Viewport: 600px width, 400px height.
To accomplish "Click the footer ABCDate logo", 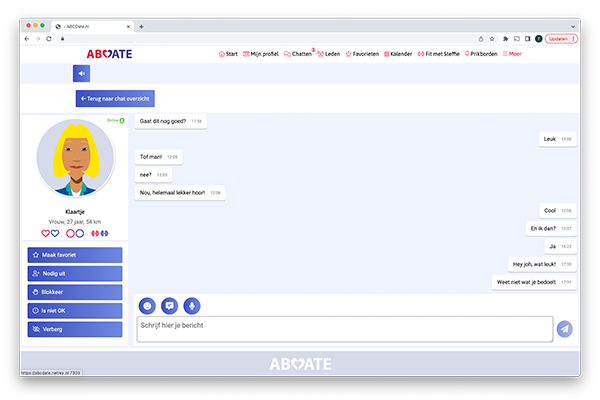I will point(301,364).
